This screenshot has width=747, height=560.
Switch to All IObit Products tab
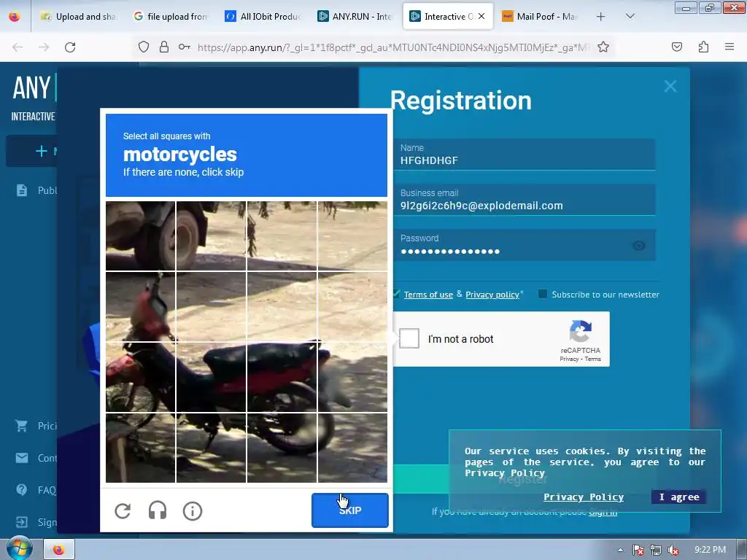click(263, 17)
